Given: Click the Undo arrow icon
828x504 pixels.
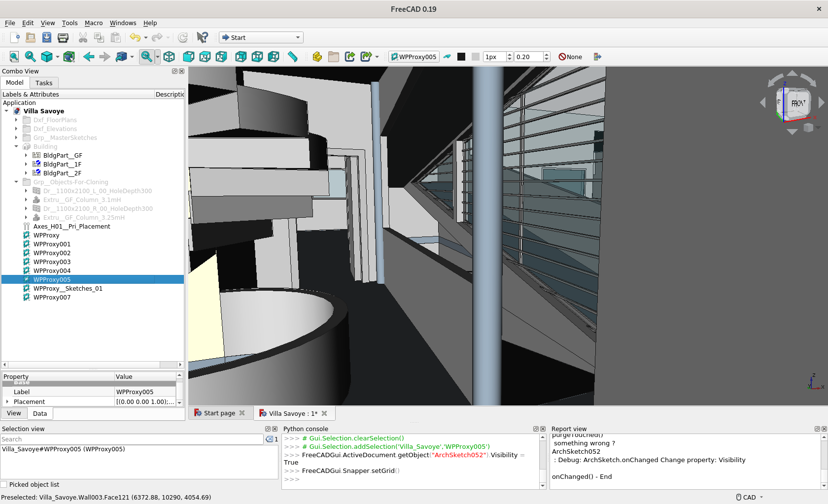Looking at the screenshot, I should [135, 37].
